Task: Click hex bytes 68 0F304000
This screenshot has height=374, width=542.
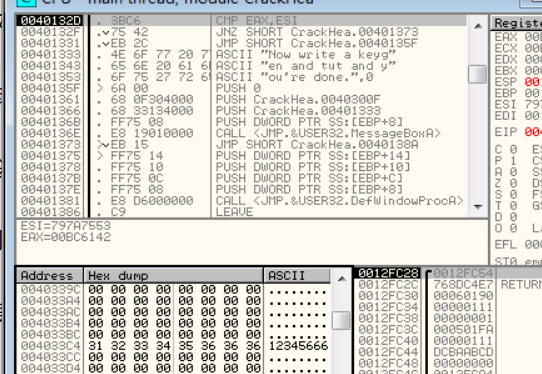Action: click(x=152, y=100)
